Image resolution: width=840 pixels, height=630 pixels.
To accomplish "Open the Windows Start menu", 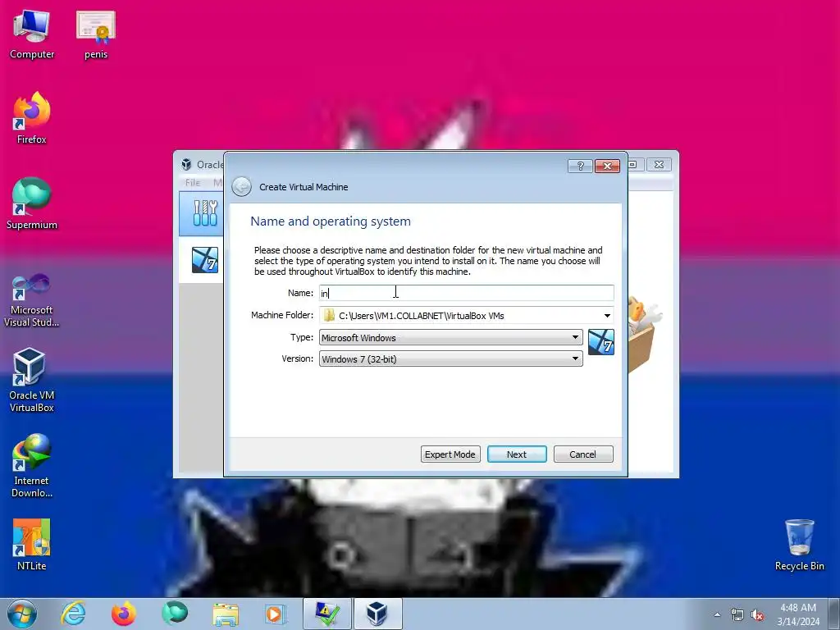I will click(x=22, y=614).
